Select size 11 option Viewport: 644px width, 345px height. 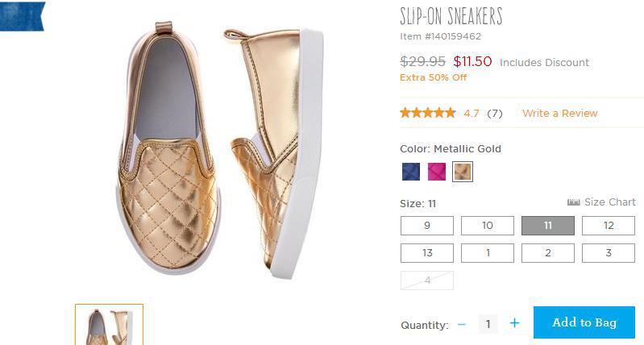click(x=548, y=226)
